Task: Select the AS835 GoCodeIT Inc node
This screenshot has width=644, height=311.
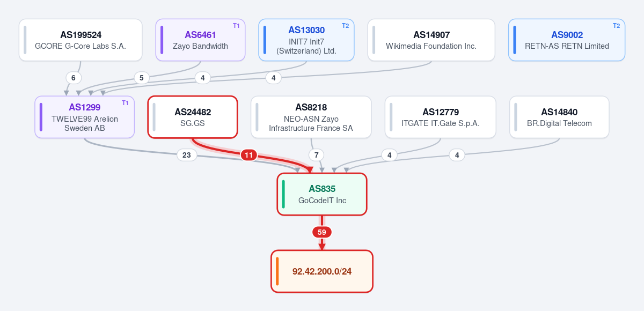Action: point(322,194)
